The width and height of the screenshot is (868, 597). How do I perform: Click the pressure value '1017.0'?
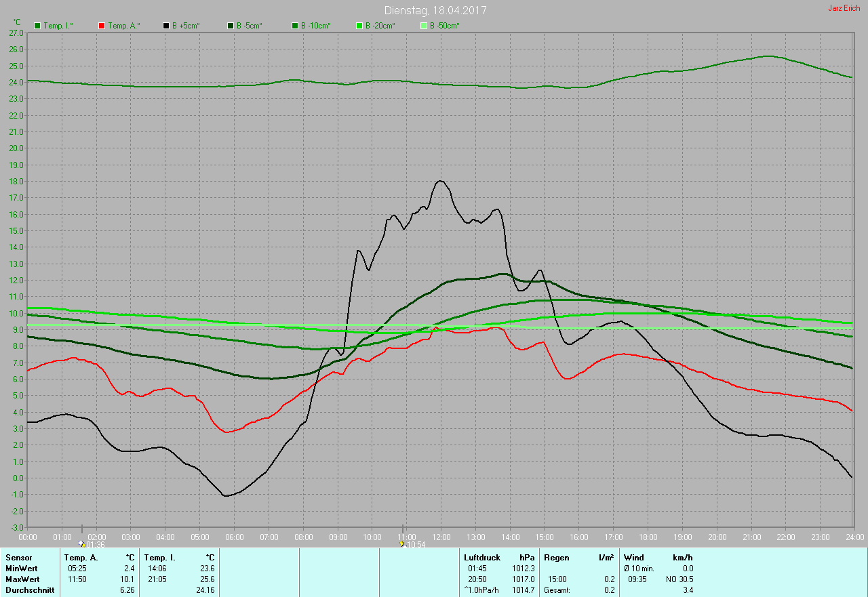coord(523,579)
